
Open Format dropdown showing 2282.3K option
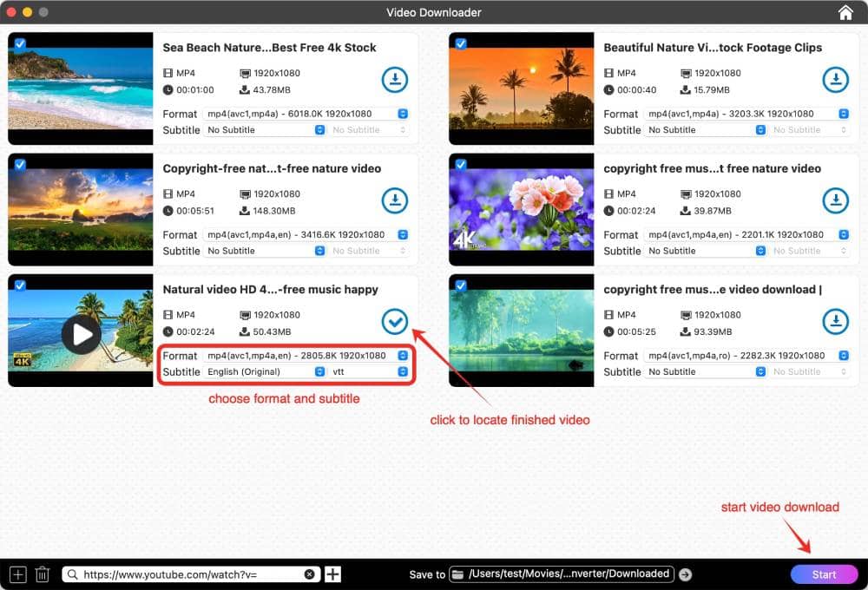(x=746, y=356)
